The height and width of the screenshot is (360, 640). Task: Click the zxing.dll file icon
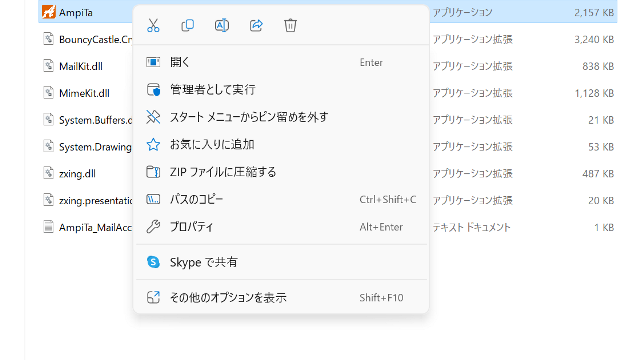point(49,173)
